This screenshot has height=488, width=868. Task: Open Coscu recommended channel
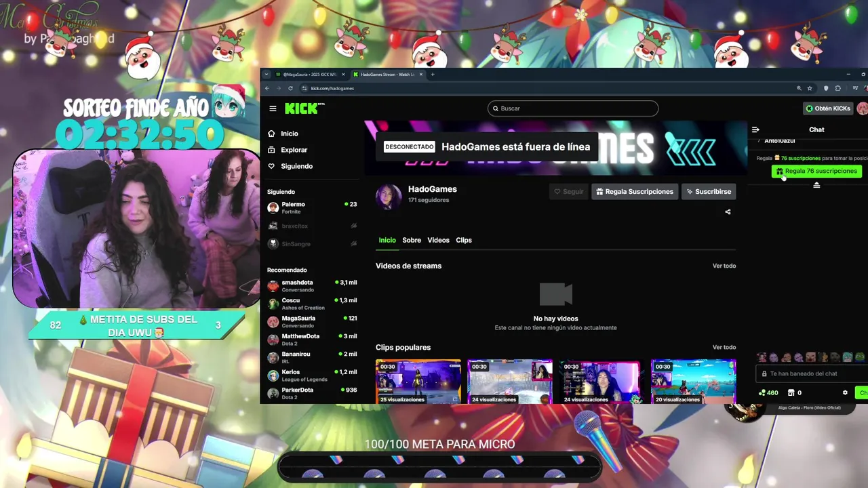tap(312, 304)
